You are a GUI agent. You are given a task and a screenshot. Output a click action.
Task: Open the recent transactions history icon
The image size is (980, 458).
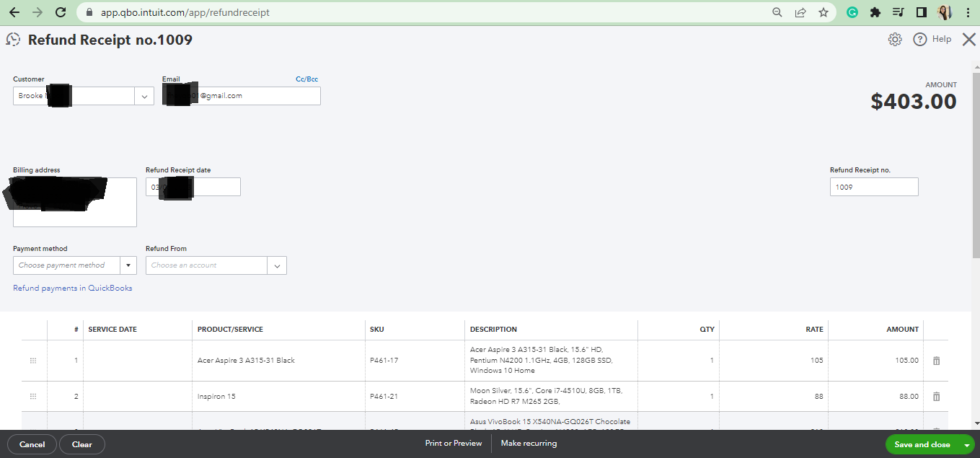[x=13, y=40]
